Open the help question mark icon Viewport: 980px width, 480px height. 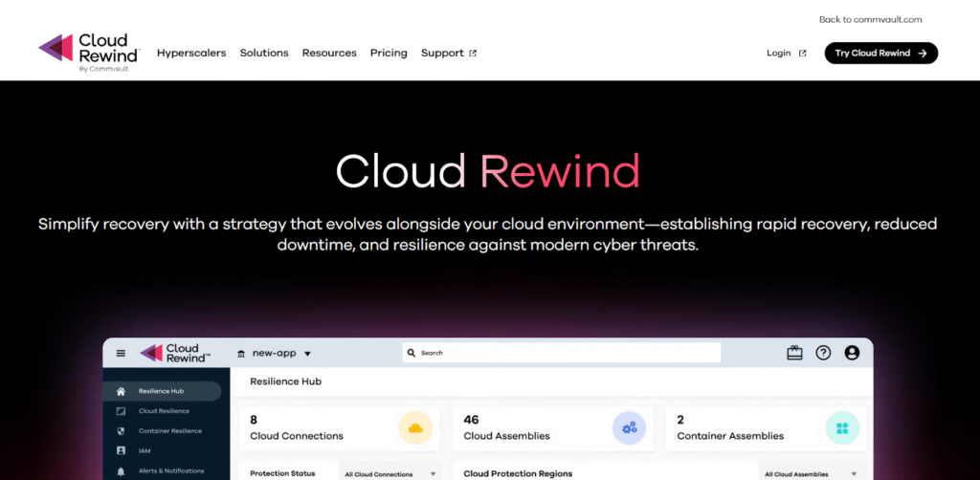click(x=823, y=353)
